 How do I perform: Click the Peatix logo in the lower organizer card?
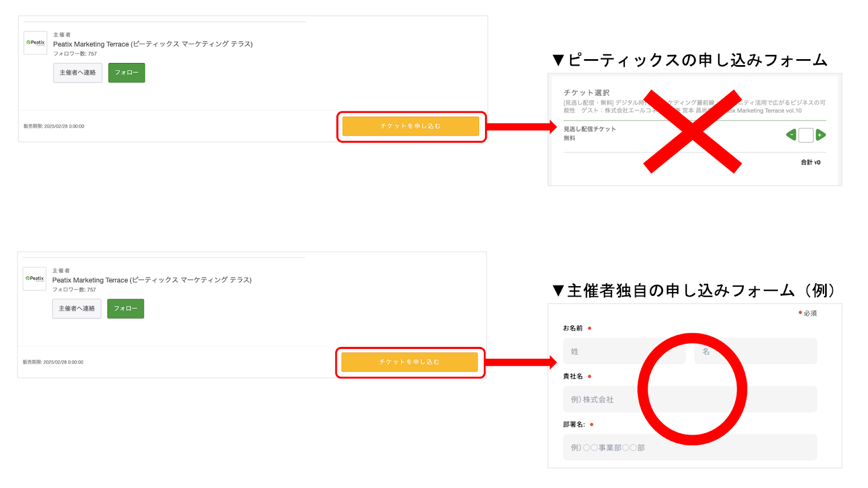pos(35,278)
